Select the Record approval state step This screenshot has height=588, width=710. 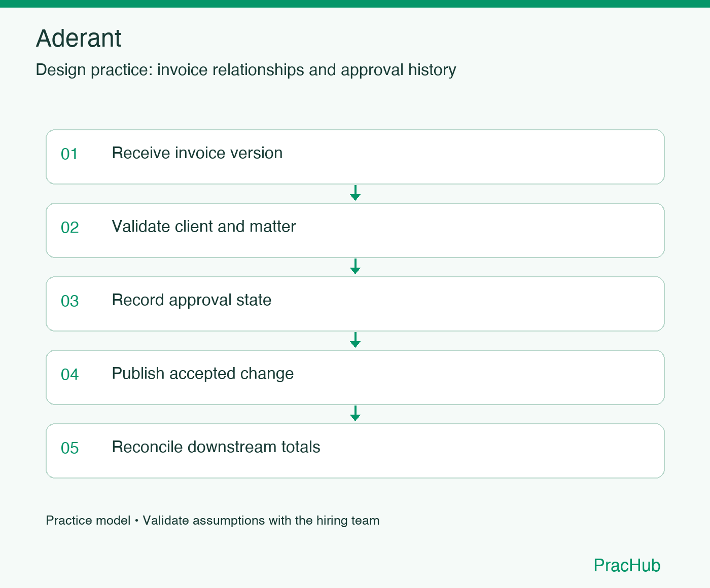[x=355, y=304]
